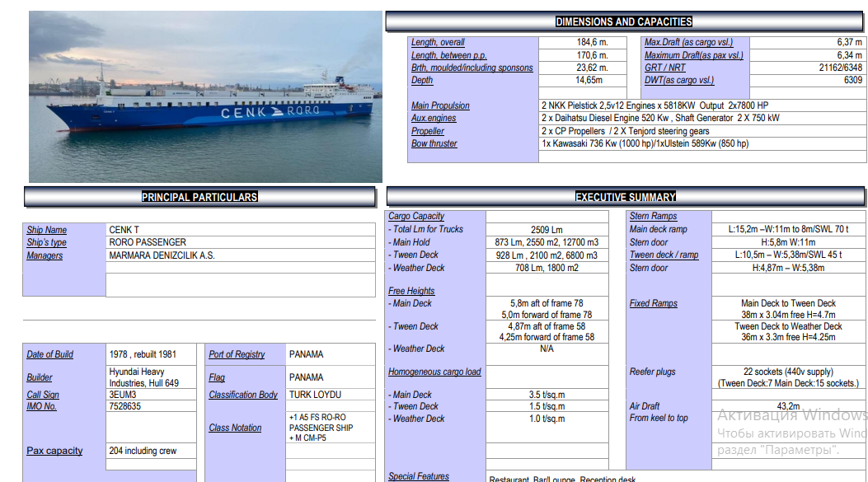This screenshot has width=868, height=482.
Task: Click the PRINCIPAL PARTICULARS header
Action: (x=199, y=197)
